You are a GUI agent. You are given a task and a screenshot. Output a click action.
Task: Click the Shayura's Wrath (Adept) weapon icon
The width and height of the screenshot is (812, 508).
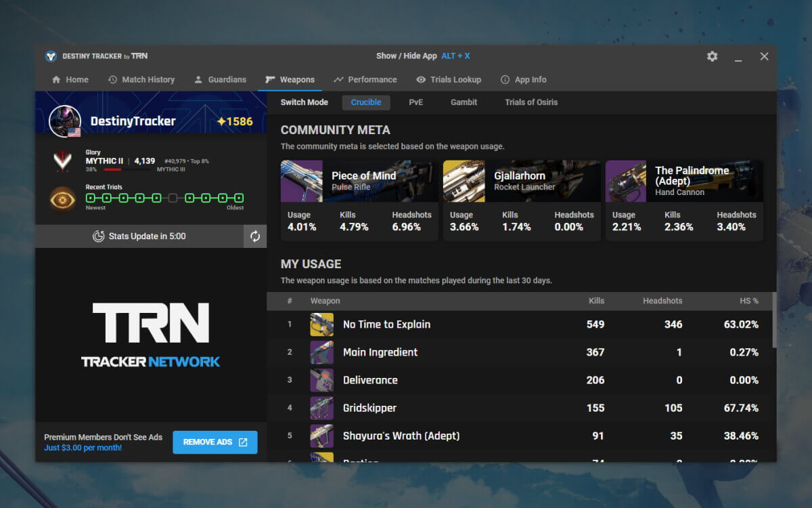(321, 436)
